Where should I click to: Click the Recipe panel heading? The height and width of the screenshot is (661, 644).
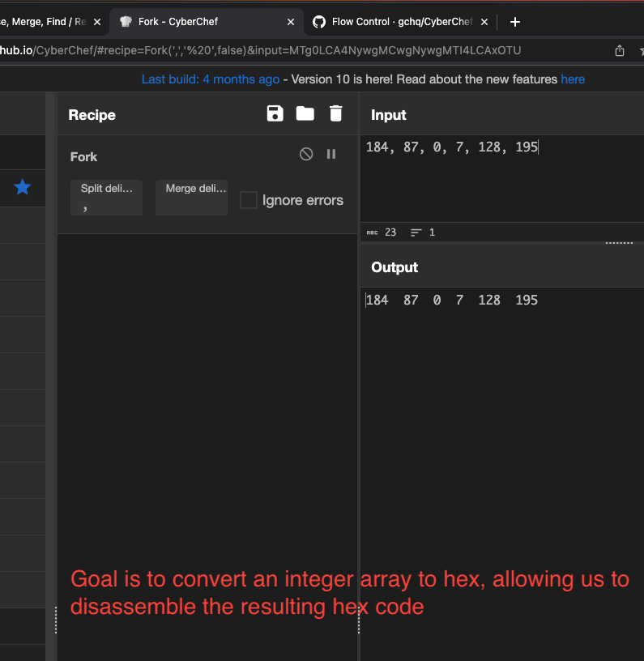point(92,115)
